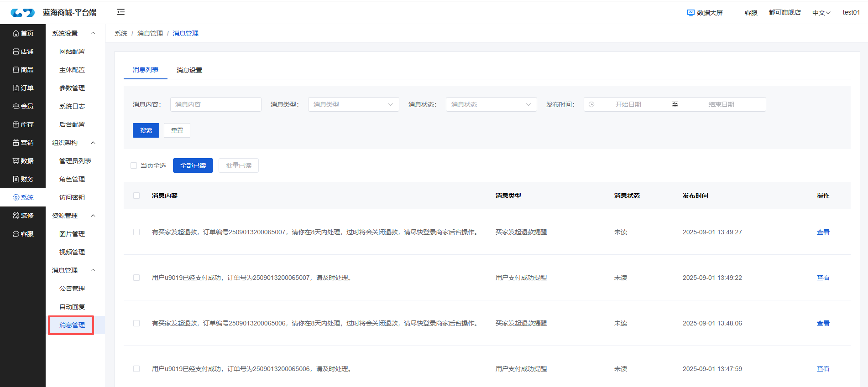The image size is (868, 387).
Task: Open the 中文 language dropdown
Action: tap(821, 13)
